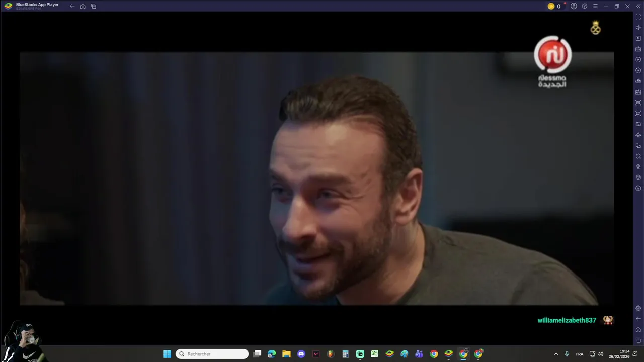The width and height of the screenshot is (644, 362).
Task: Switch the FRA input language indicator
Action: [580, 354]
